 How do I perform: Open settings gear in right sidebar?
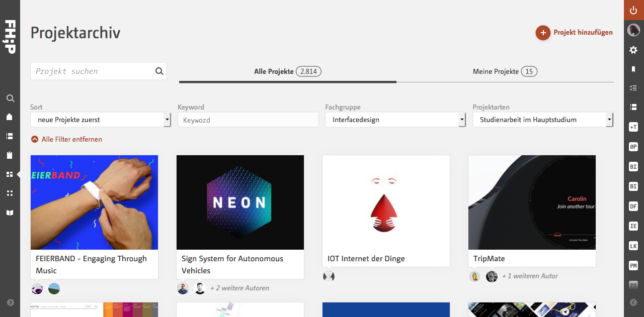[x=634, y=50]
